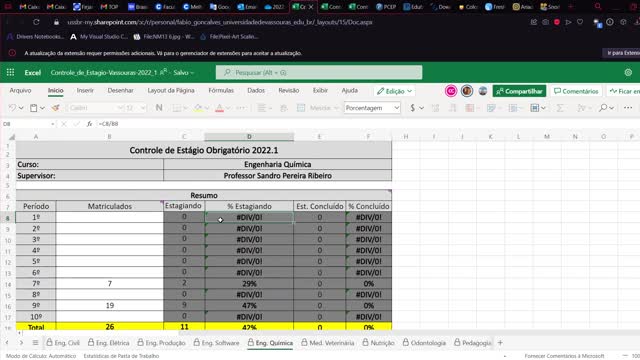This screenshot has height=360, width=640.
Task: Open the currency format dropdown arrow
Action: [x=422, y=108]
